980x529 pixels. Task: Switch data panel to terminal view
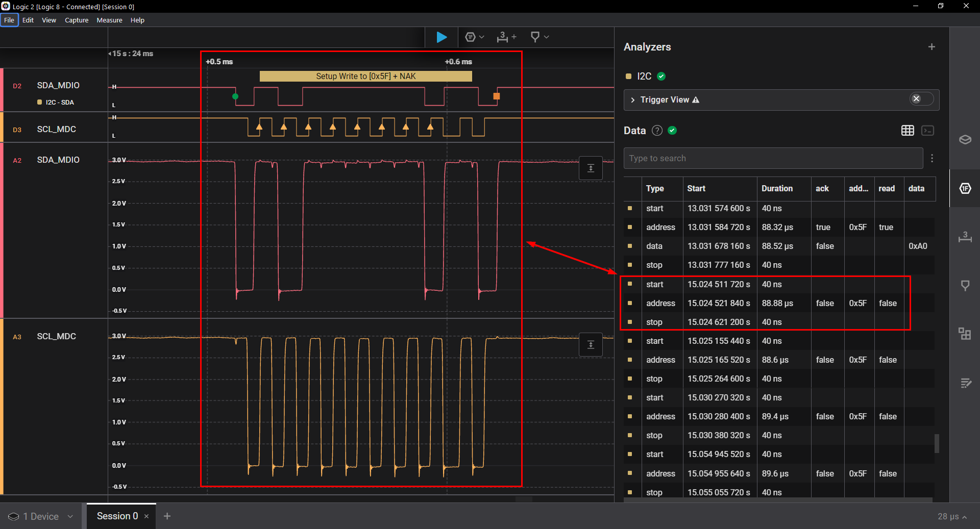click(927, 131)
